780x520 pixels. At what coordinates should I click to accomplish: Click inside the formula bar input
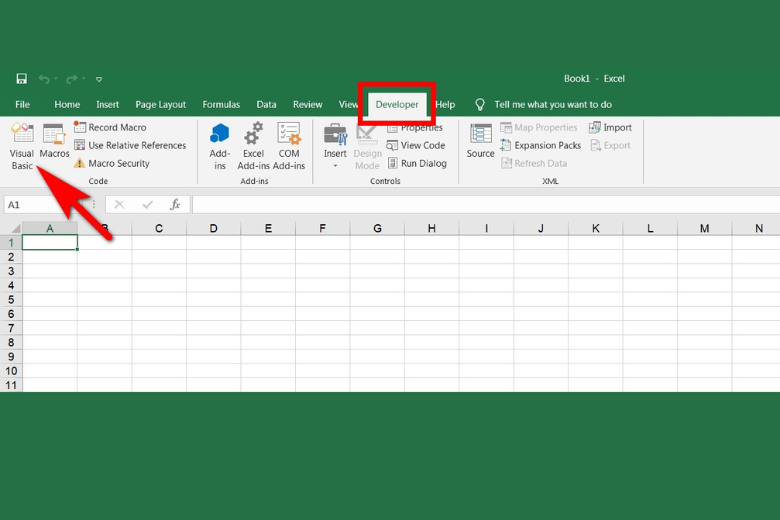pos(486,205)
